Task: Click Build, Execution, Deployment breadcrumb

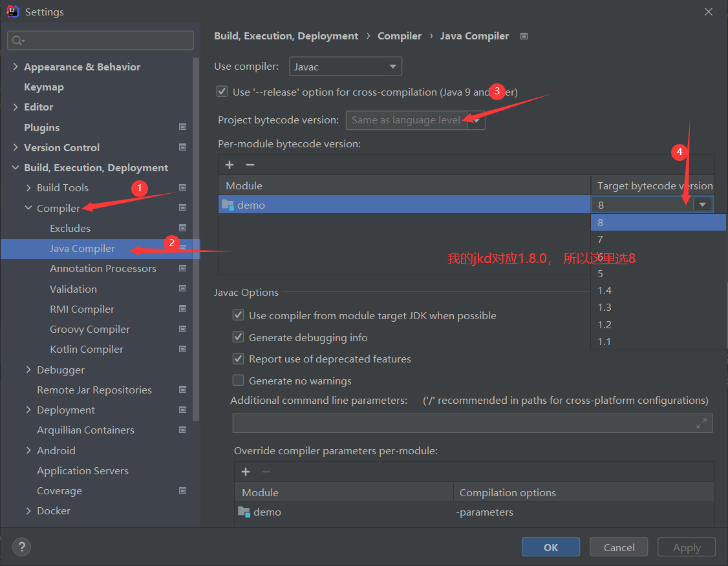Action: 286,36
